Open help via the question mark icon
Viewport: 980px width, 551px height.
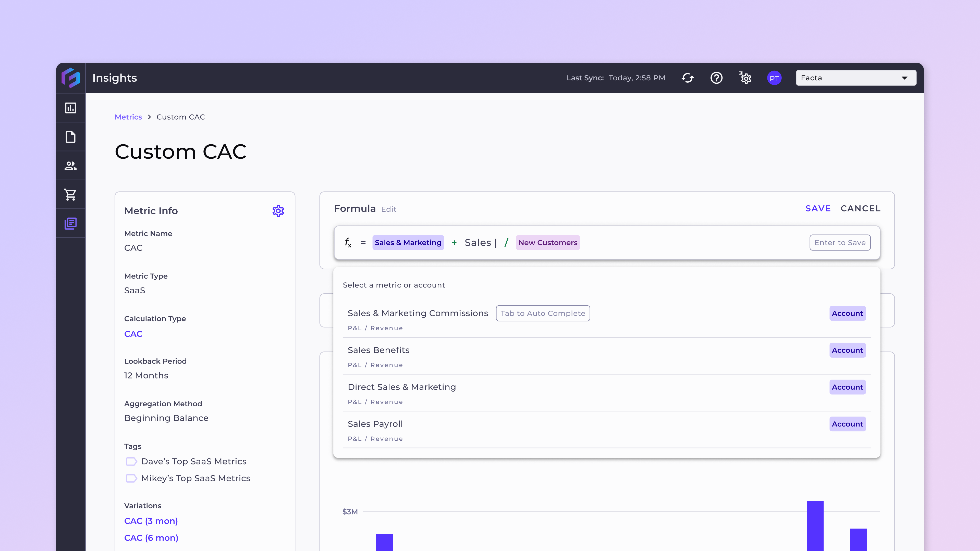(716, 78)
